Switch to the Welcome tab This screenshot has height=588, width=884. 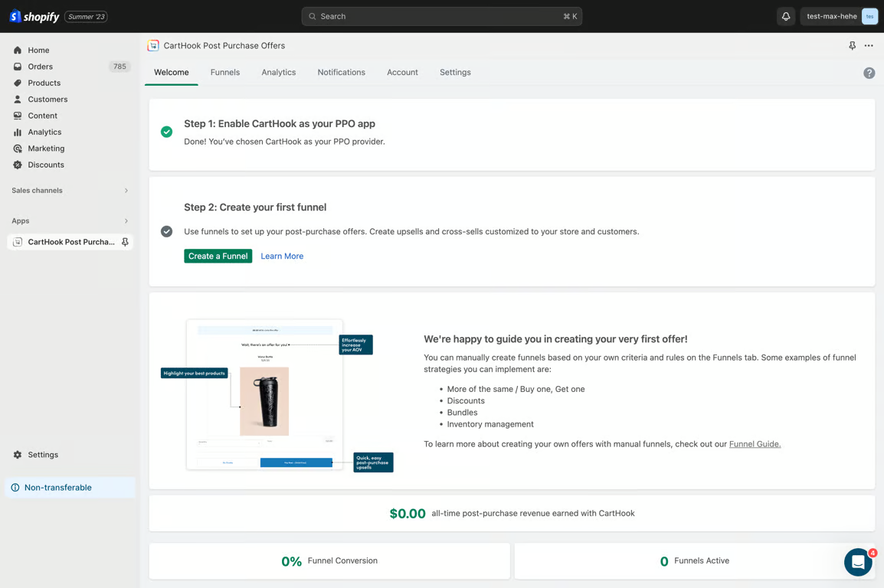pos(172,72)
